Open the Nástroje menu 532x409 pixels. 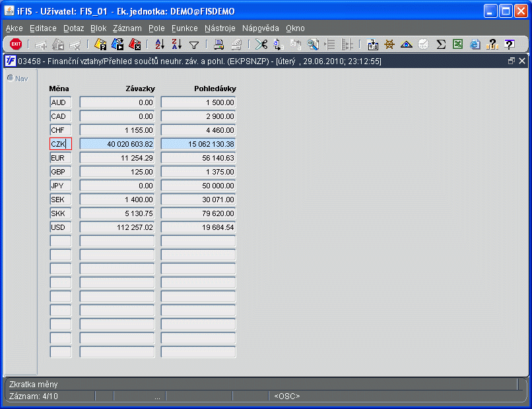tap(220, 28)
